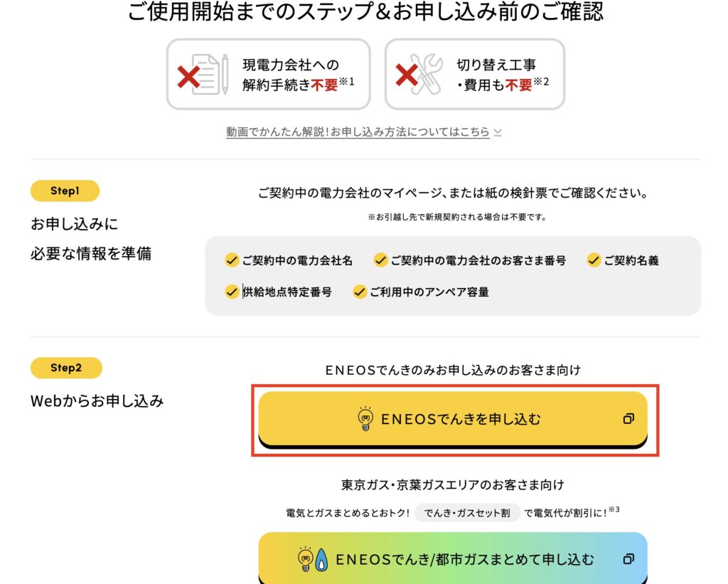Image resolution: width=728 pixels, height=584 pixels.
Task: Click ENEOSでんき/都市ガスまとめて申し込む button
Action: (x=453, y=558)
